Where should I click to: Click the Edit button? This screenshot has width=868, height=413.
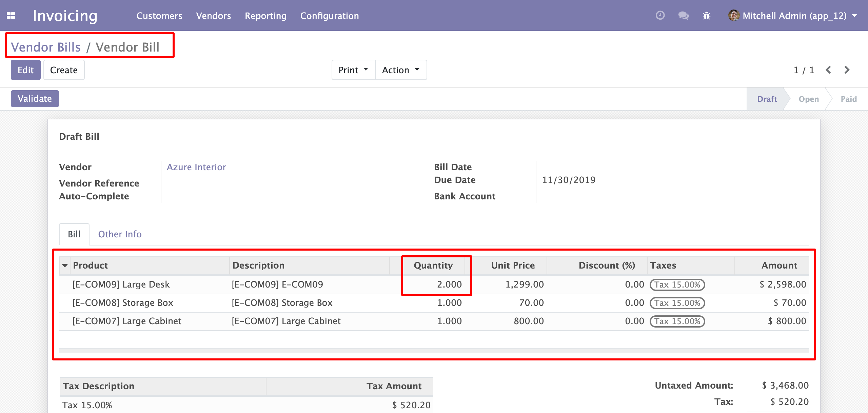(x=25, y=70)
